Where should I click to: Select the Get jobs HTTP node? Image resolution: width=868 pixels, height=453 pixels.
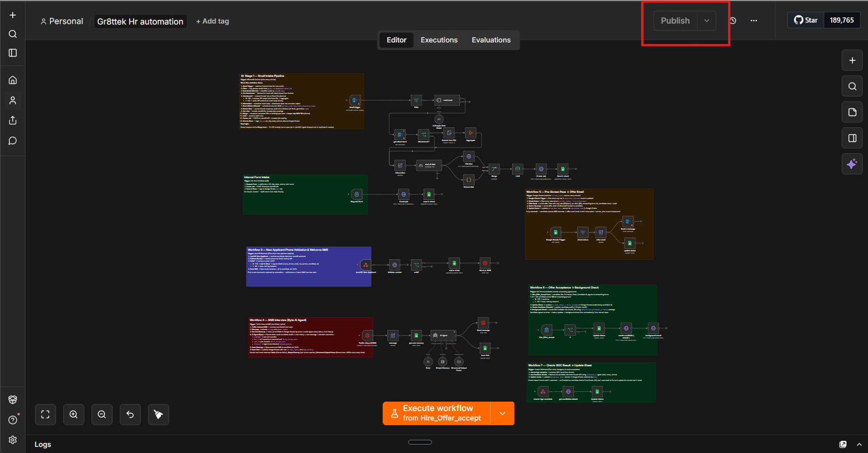(469, 156)
